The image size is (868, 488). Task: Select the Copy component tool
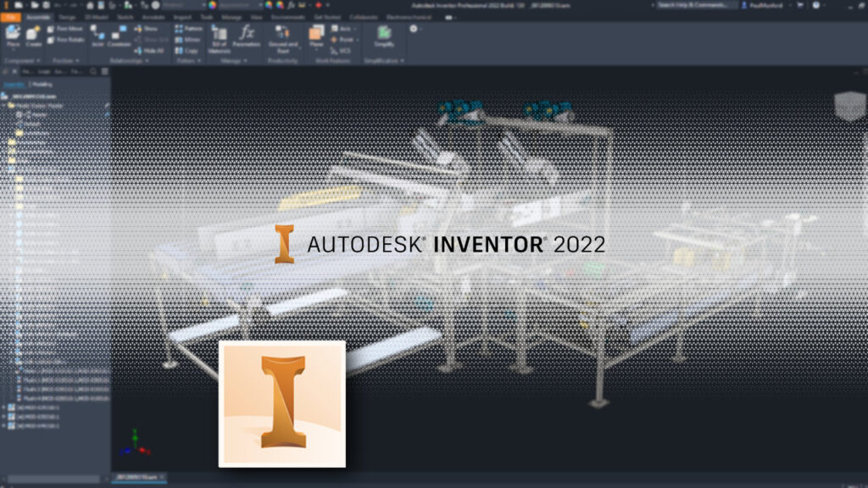pyautogui.click(x=186, y=51)
